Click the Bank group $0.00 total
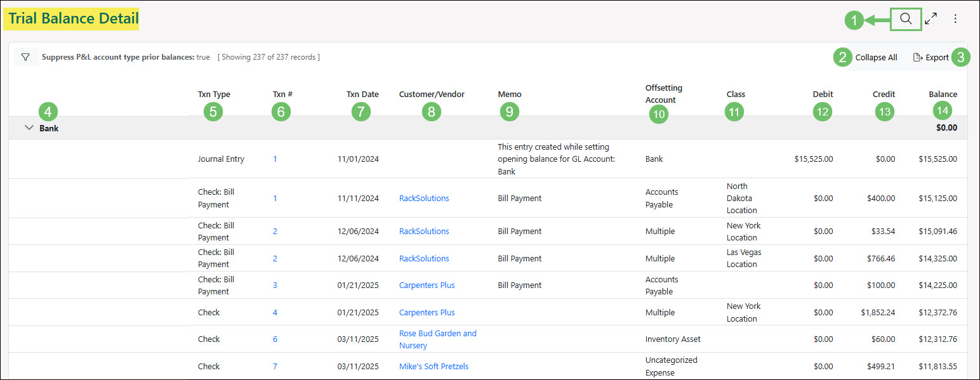Screen dimensions: 980x380 click(x=946, y=128)
